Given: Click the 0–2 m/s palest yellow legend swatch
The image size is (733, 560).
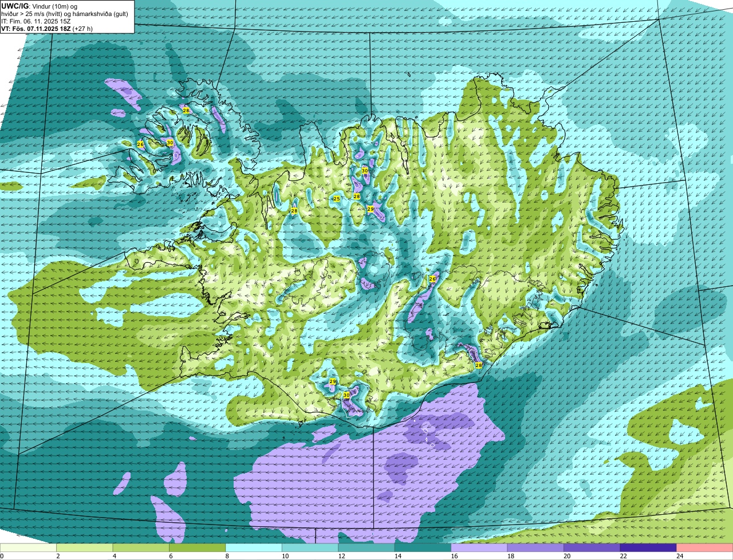Looking at the screenshot, I should click(x=28, y=547).
